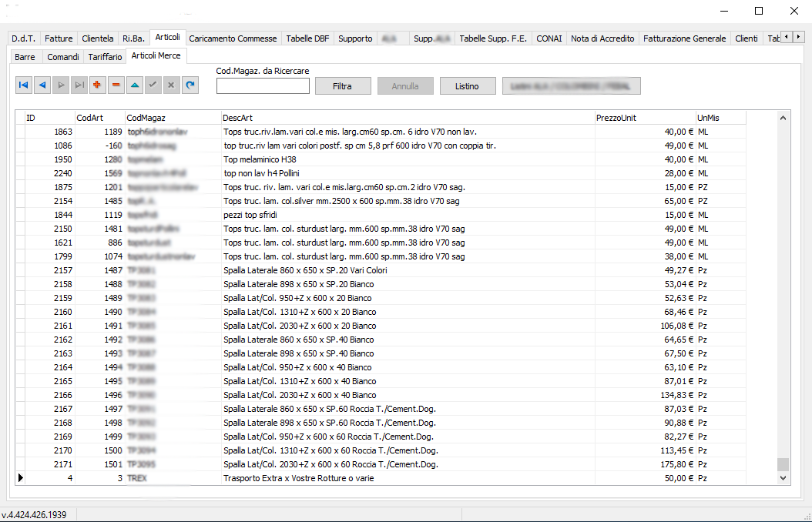The image size is (812, 522).
Task: Select the Articoli Merce sub-tab
Action: 156,55
